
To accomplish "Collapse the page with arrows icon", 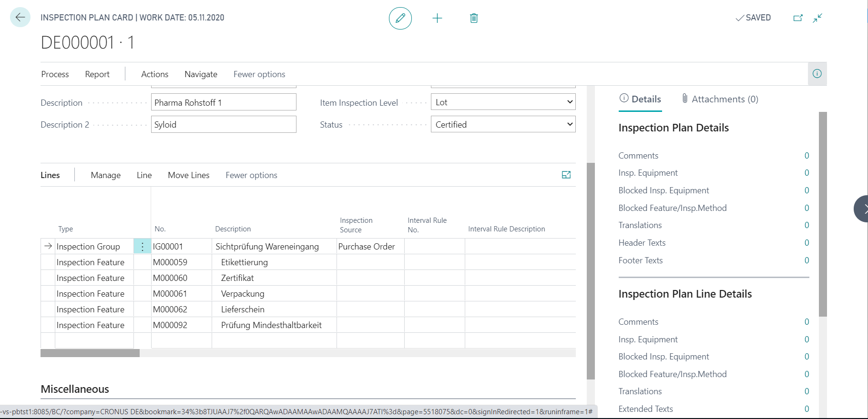I will tap(817, 18).
